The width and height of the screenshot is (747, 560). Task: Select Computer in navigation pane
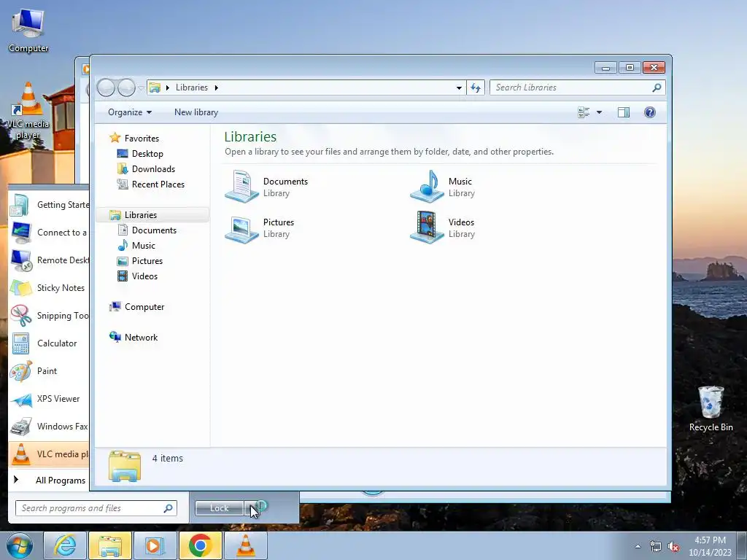144,307
